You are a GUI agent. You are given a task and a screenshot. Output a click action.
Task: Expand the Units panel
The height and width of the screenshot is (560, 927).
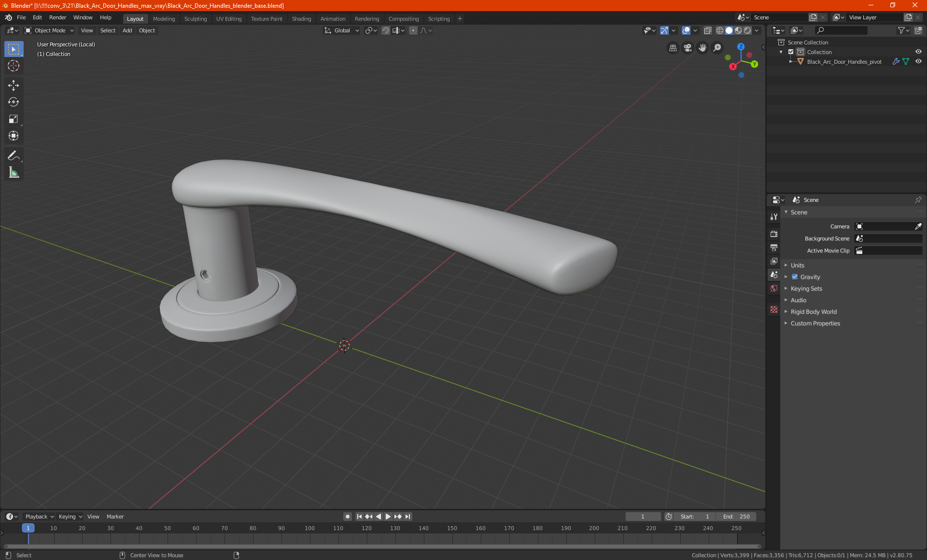click(797, 266)
